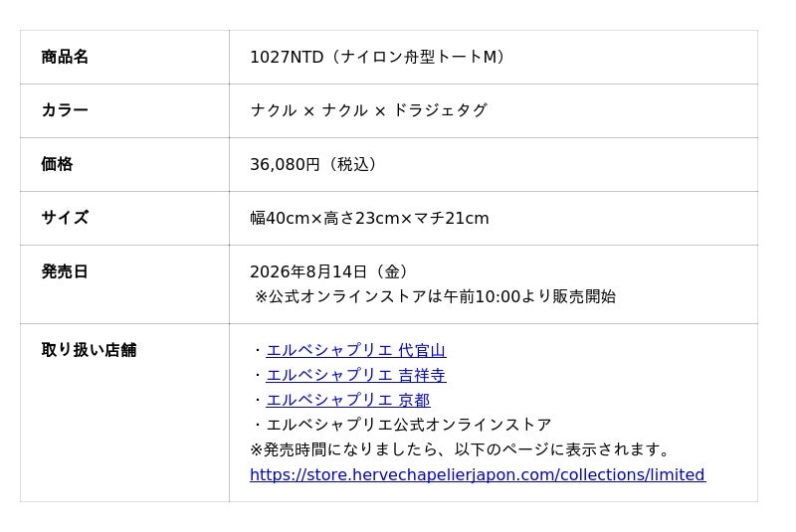Click the 取り扱い店舗 row header
The image size is (796, 532).
click(x=89, y=350)
